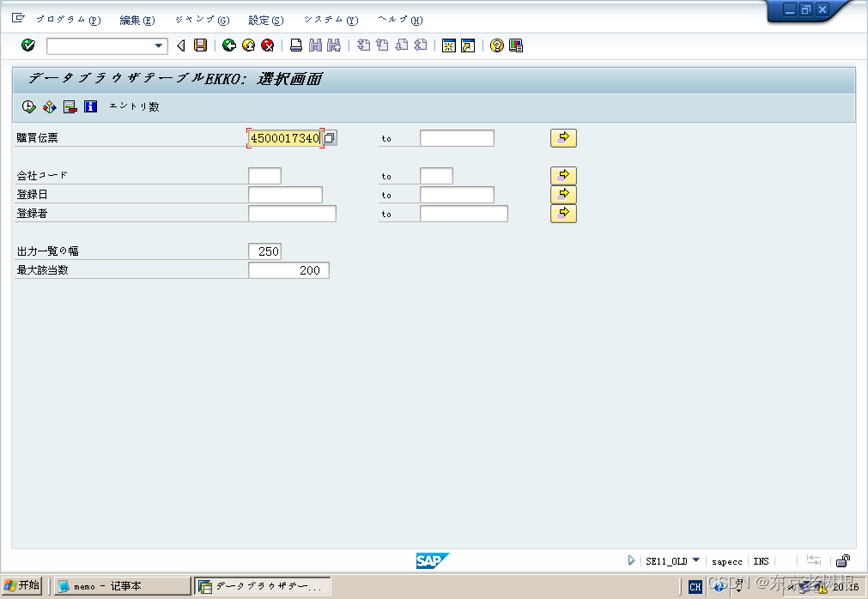Click the Print icon
The image size is (868, 599).
pos(294,45)
